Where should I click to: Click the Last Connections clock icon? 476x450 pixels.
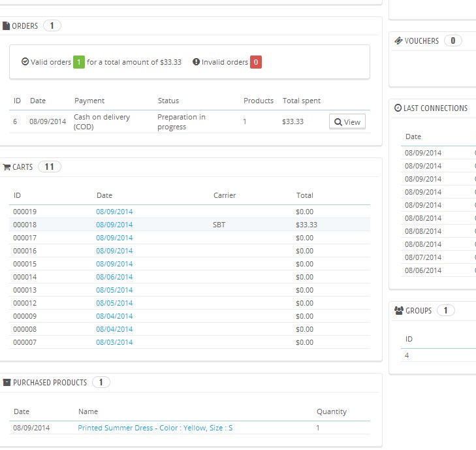[398, 108]
